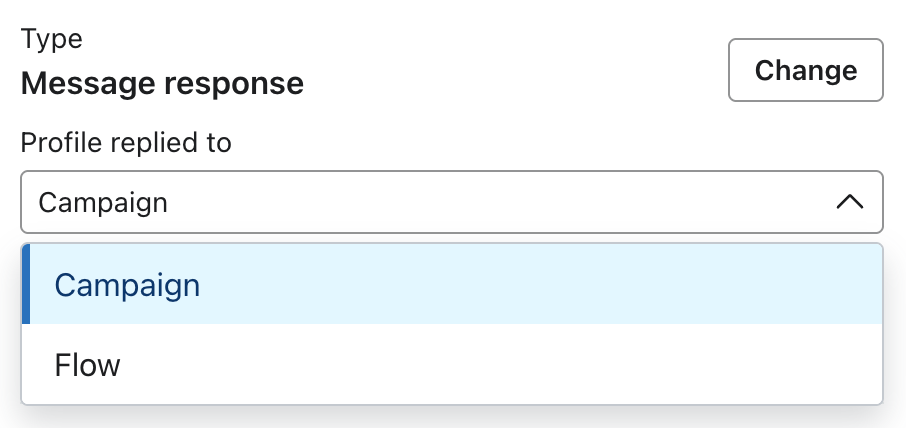Image resolution: width=906 pixels, height=428 pixels.
Task: Click the Type label text
Action: click(x=52, y=40)
